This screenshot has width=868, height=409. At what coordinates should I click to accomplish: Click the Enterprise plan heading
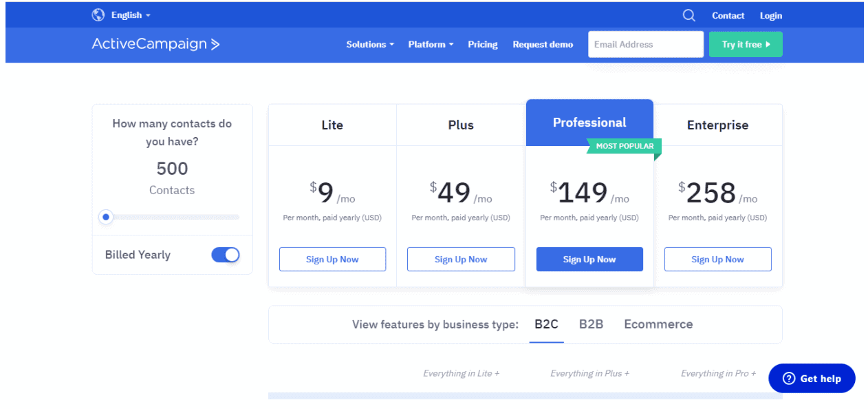click(718, 125)
